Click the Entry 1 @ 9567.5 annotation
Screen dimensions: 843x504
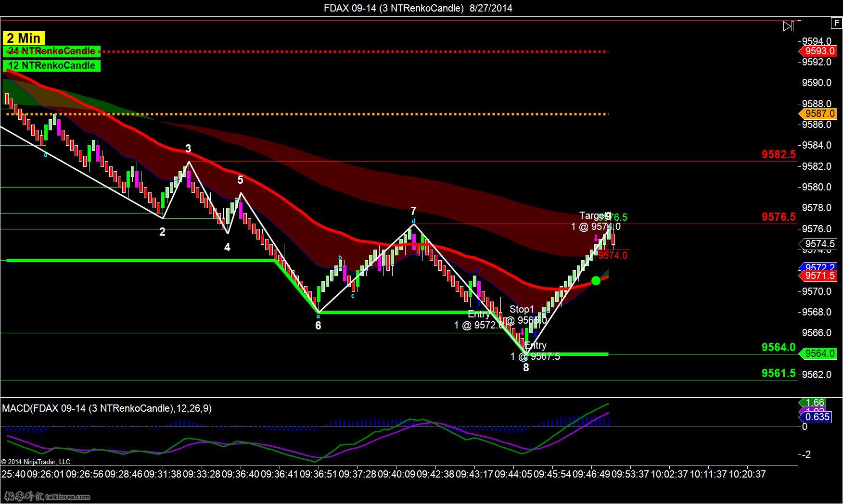coord(535,351)
